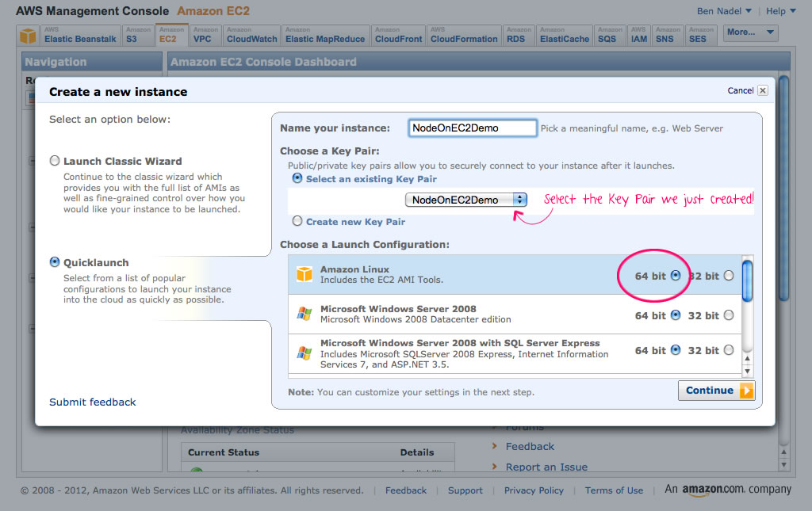Image resolution: width=812 pixels, height=511 pixels.
Task: Click the launch configuration list scroll down arrow
Action: click(747, 371)
